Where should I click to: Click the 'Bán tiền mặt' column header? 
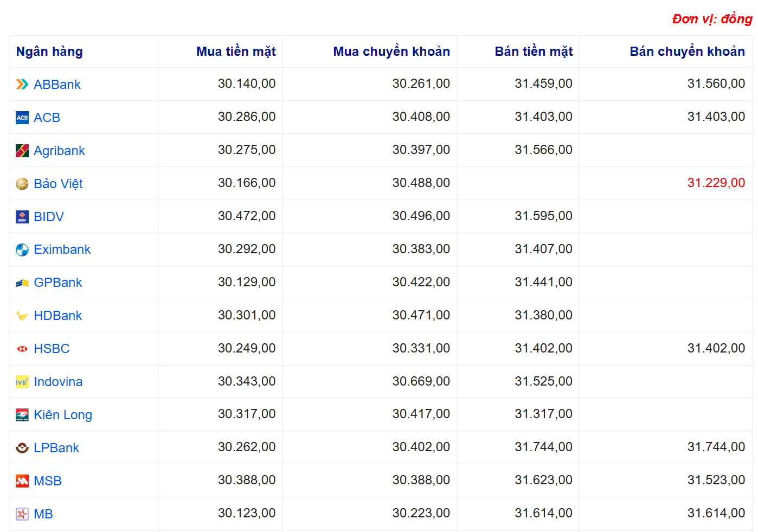[x=534, y=52]
